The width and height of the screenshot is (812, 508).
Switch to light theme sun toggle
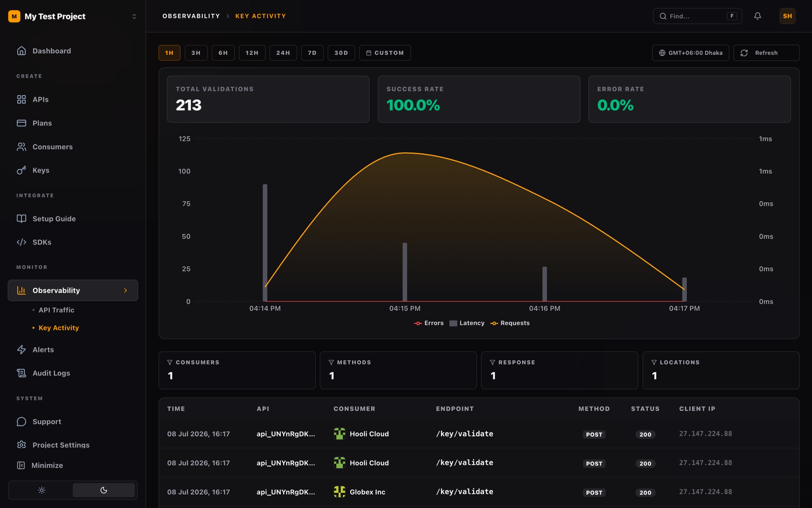41,490
